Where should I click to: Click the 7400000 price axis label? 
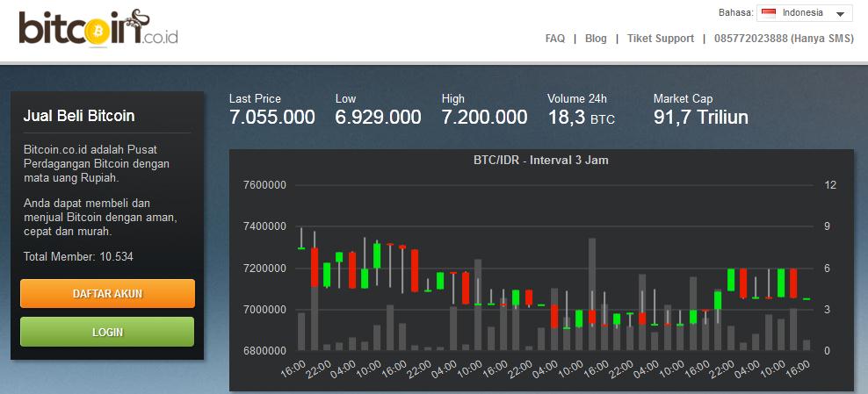click(x=264, y=226)
